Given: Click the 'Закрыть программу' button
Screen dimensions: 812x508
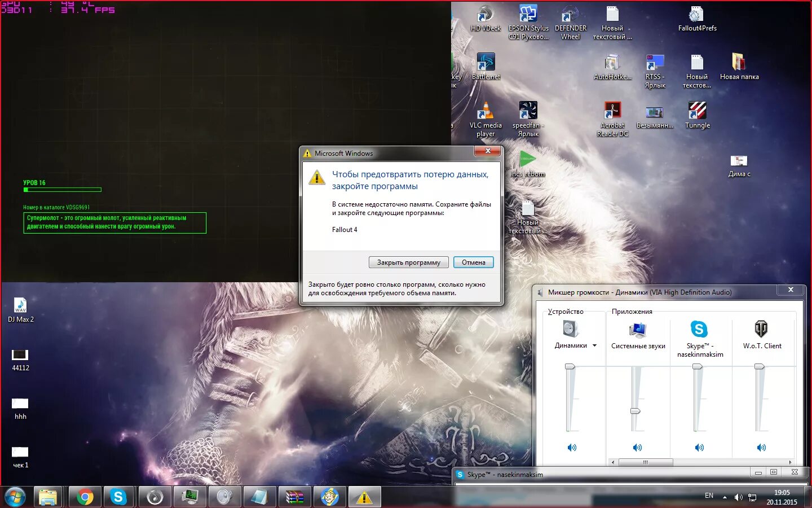Looking at the screenshot, I should click(x=409, y=262).
